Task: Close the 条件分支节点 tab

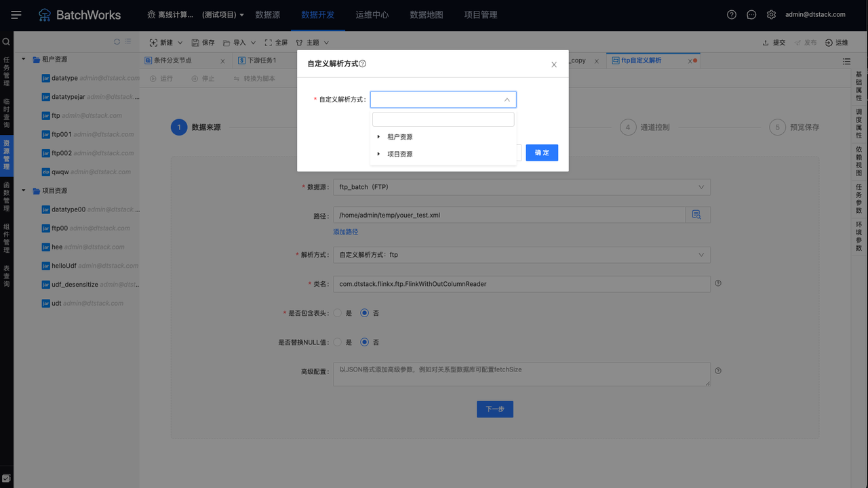Action: (222, 61)
